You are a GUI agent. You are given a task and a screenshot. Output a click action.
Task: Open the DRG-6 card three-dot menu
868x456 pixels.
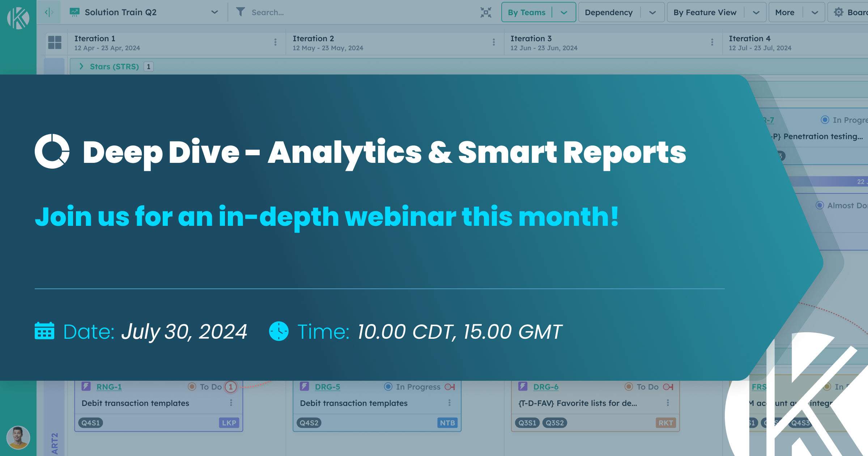pyautogui.click(x=668, y=403)
